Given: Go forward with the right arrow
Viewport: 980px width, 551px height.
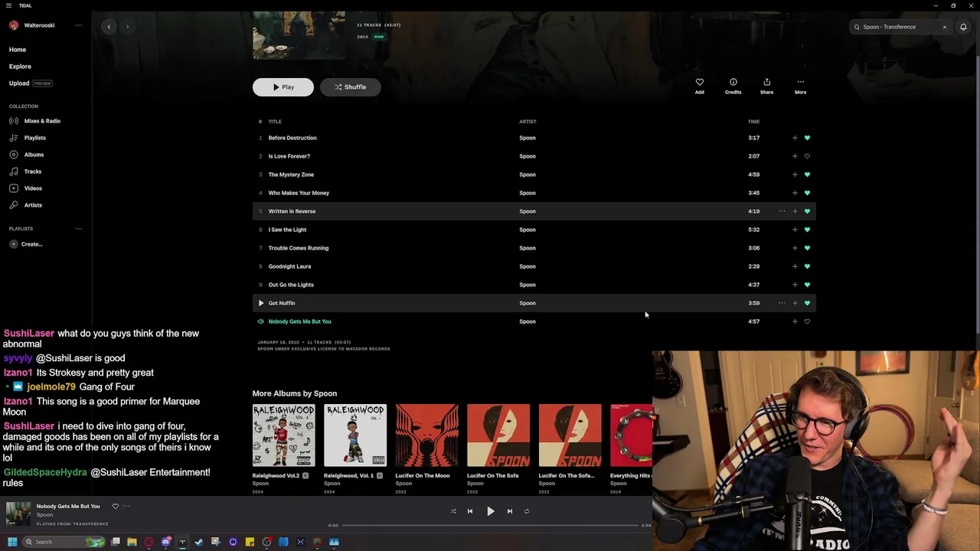Looking at the screenshot, I should pos(127,27).
